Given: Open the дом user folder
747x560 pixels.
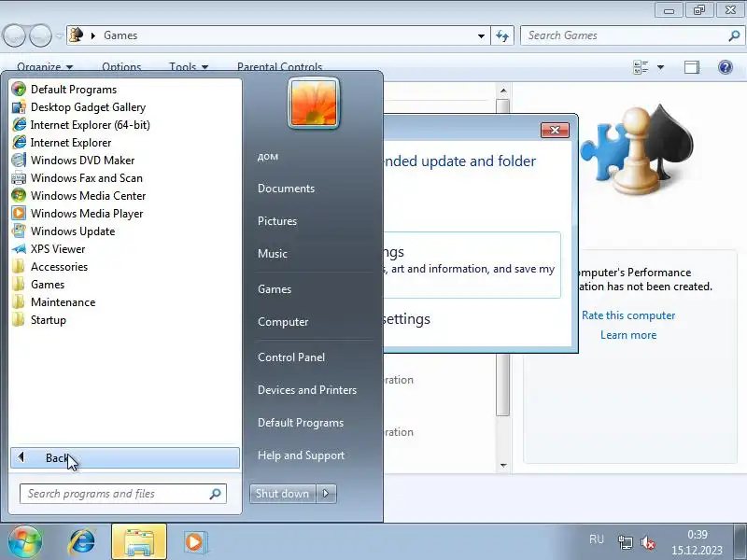Looking at the screenshot, I should (x=268, y=156).
